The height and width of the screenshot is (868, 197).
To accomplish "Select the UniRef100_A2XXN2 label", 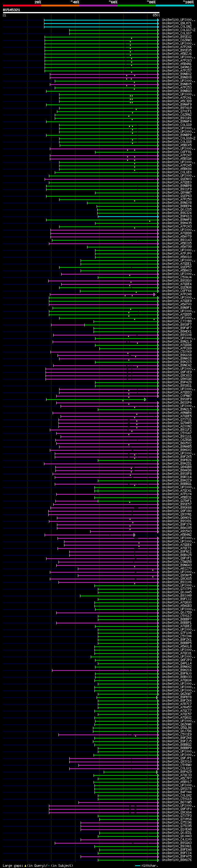I will point(177,426).
